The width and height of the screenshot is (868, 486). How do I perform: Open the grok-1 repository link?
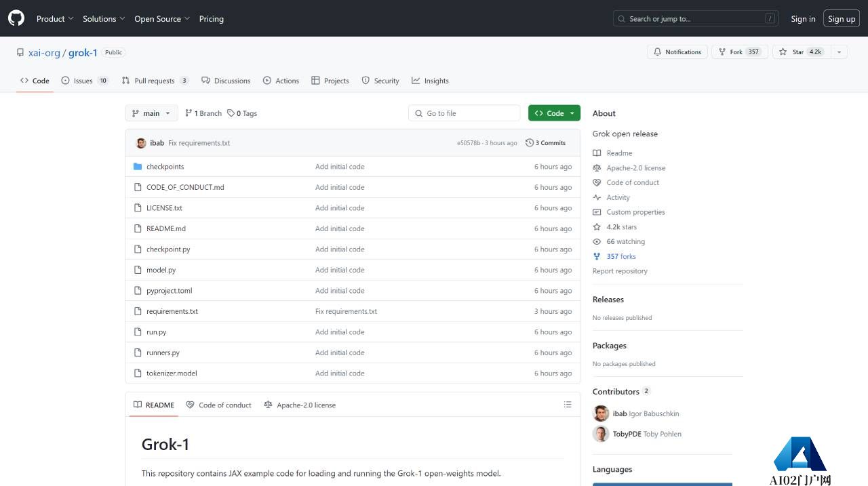(x=83, y=52)
